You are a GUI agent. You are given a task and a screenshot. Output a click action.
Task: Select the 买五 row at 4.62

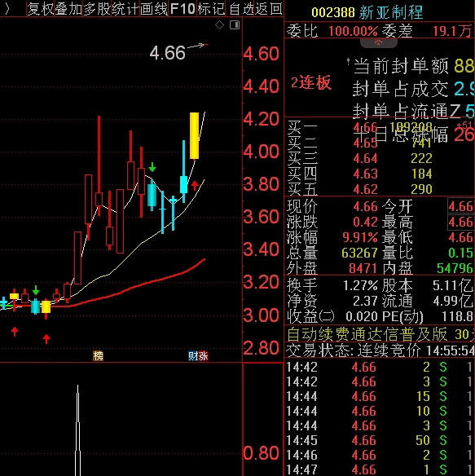[x=379, y=189]
